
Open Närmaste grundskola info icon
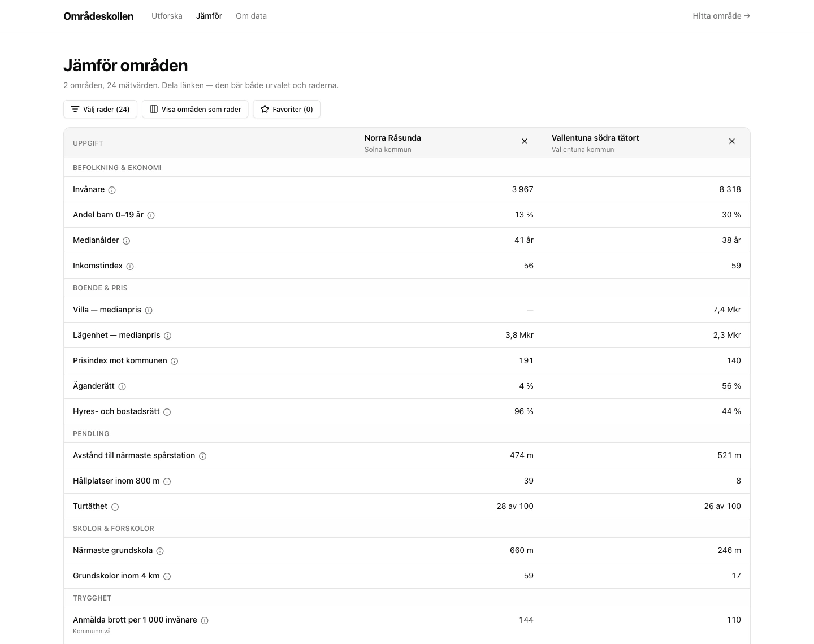point(160,551)
